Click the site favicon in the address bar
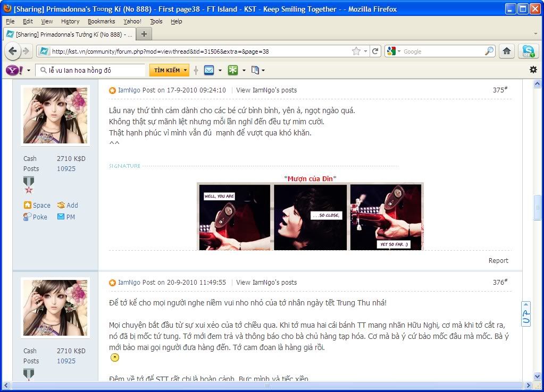This screenshot has height=392, width=544. (44, 52)
